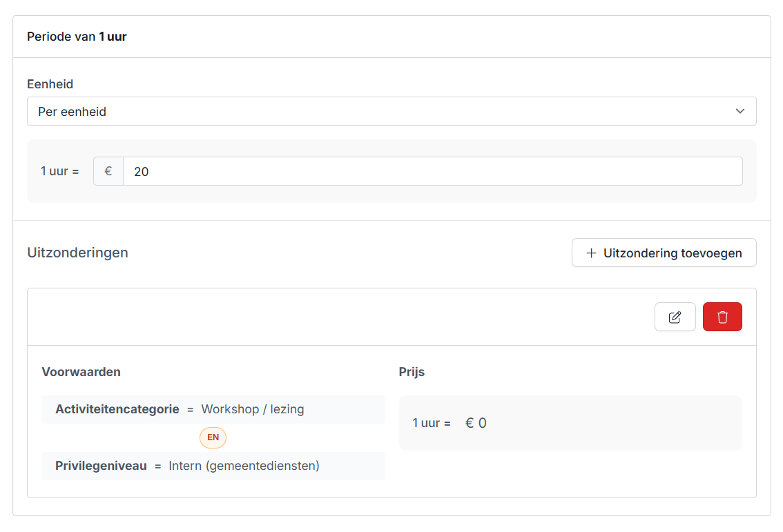Viewport: 783px width, 532px height.
Task: Click the exception price box showing € 0
Action: [x=570, y=423]
